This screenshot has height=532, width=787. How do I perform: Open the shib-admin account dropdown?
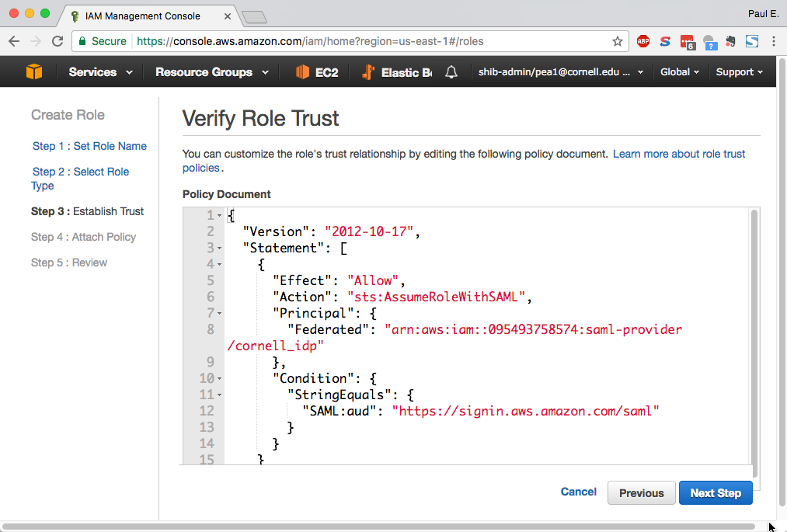point(561,71)
